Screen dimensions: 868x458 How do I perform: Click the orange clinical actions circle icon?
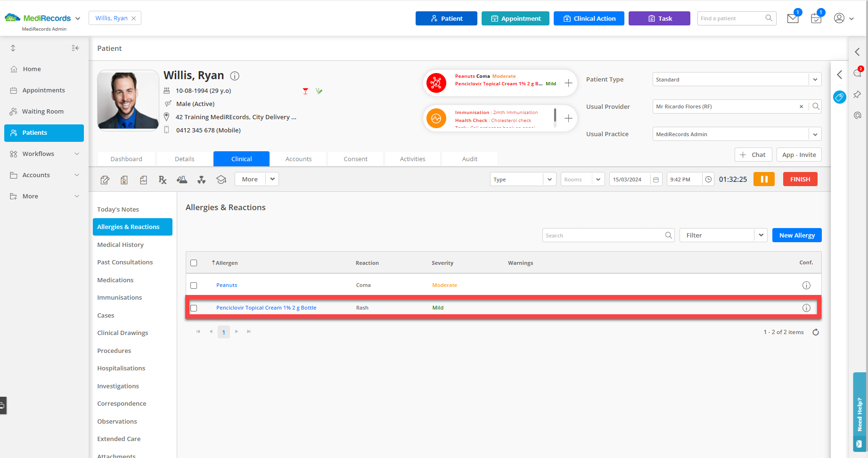point(436,118)
